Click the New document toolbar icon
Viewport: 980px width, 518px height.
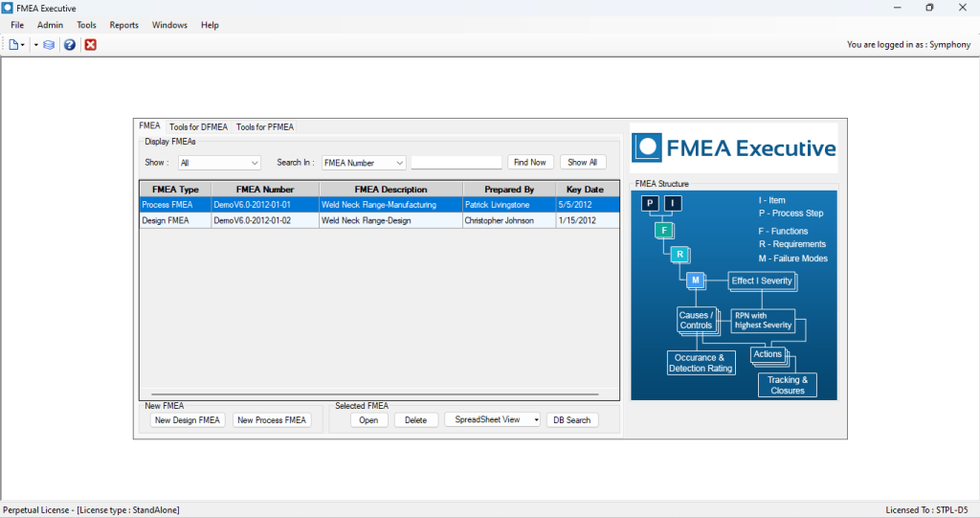pos(14,45)
